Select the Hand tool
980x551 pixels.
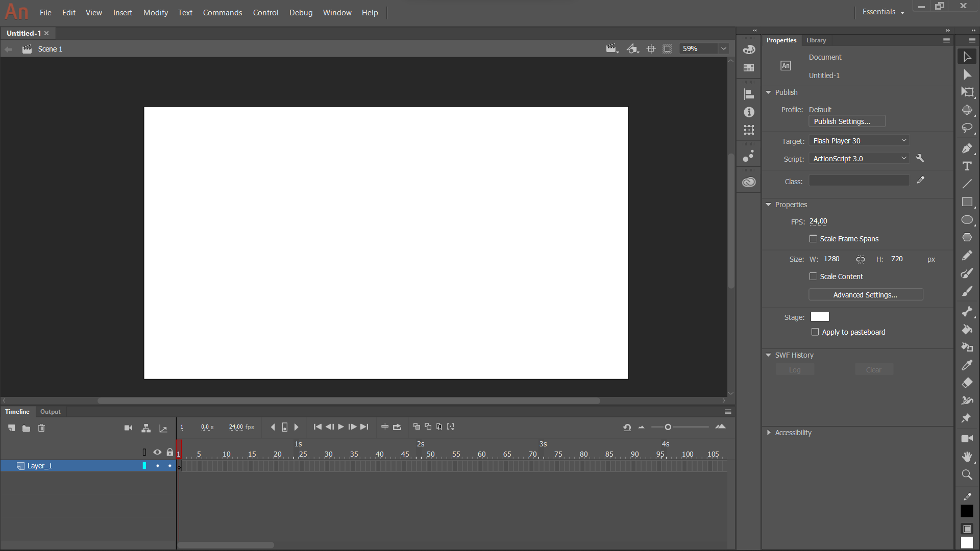tap(967, 457)
